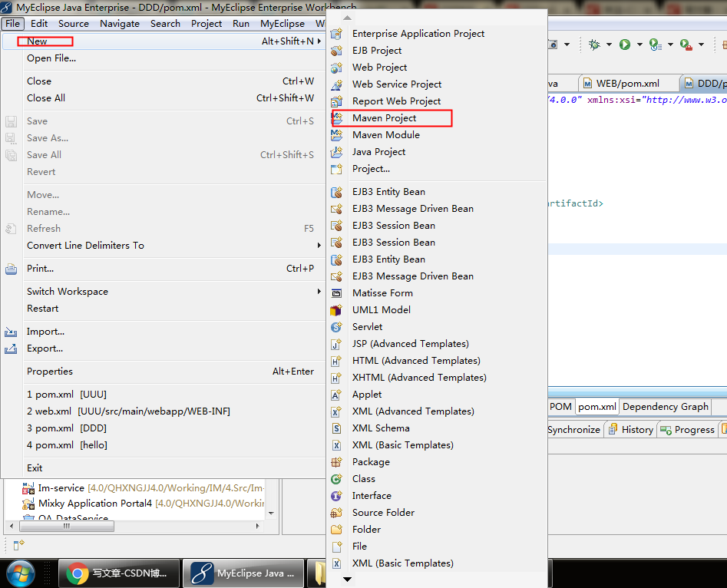Switch to the Progress view tab
The height and width of the screenshot is (588, 727).
688,430
